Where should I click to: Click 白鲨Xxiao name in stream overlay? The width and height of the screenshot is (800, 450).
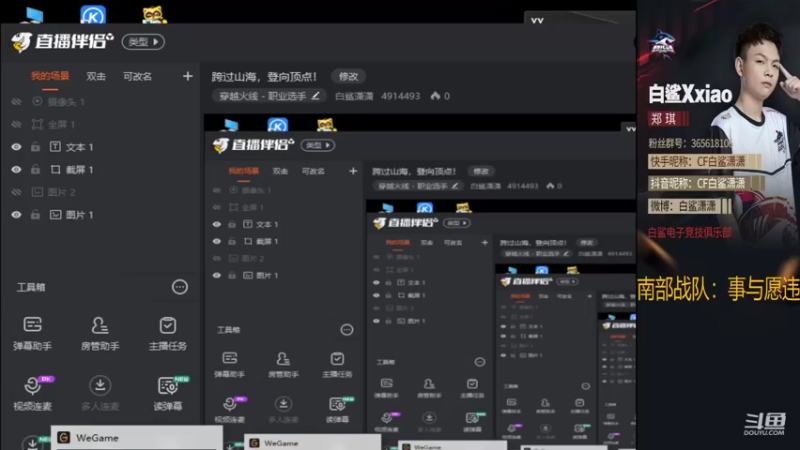click(x=690, y=94)
